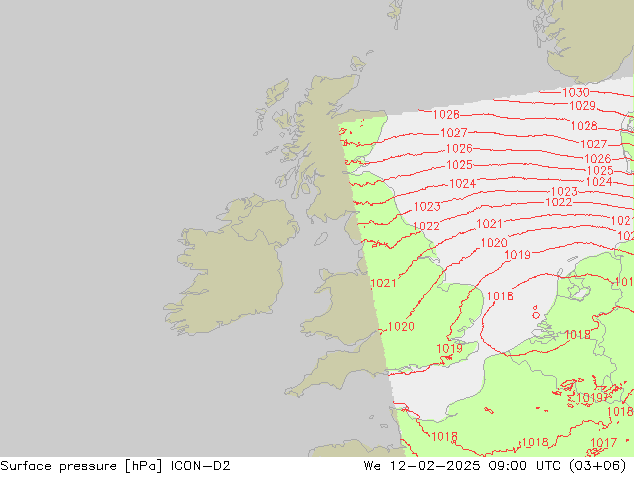The width and height of the screenshot is (634, 490).
Task: Click the 1019 label over southeast England
Action: point(450,348)
